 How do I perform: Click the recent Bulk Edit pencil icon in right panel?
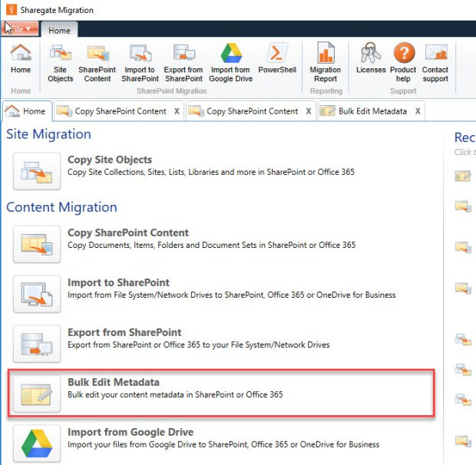(x=463, y=176)
